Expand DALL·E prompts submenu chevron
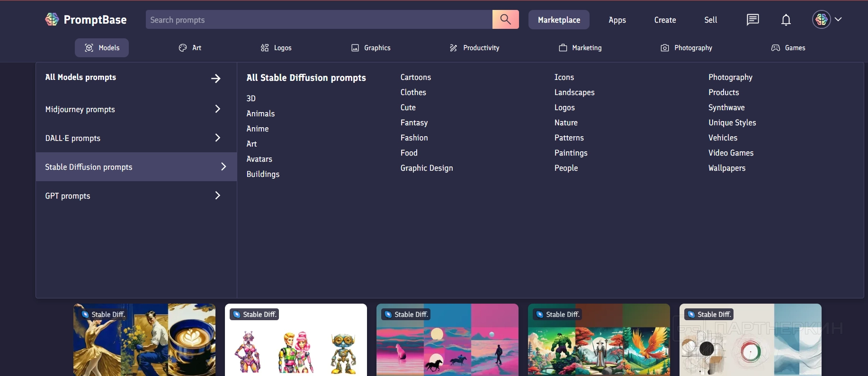This screenshot has width=868, height=376. (218, 138)
